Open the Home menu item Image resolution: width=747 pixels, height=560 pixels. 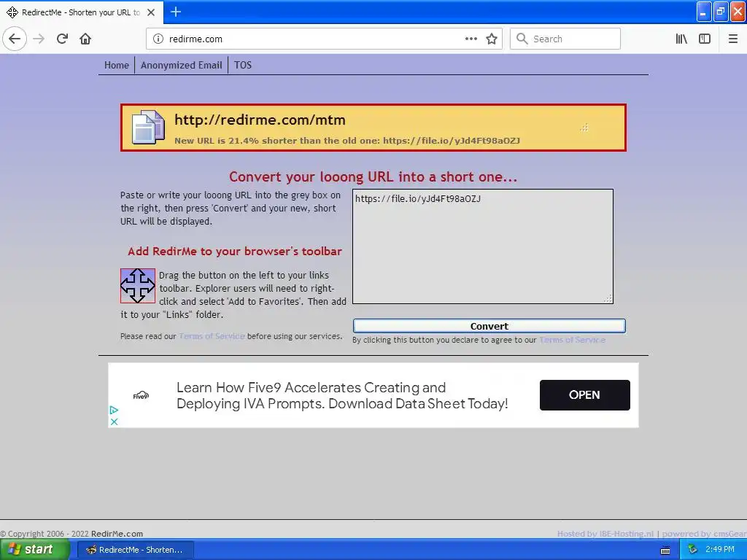[117, 65]
